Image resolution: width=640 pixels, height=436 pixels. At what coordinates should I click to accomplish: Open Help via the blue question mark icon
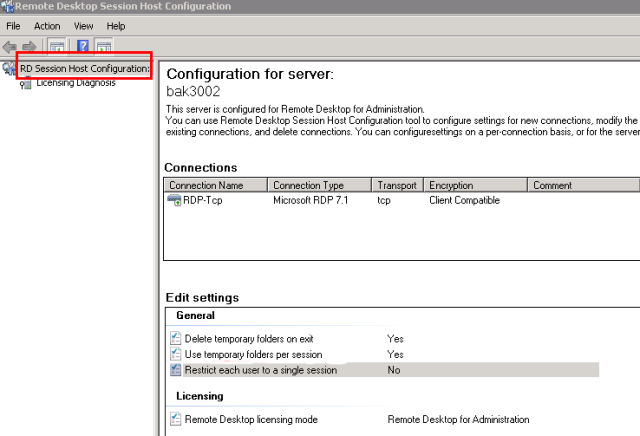[x=83, y=46]
